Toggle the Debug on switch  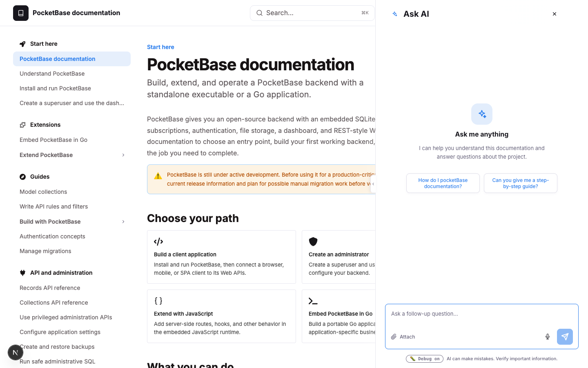425,359
